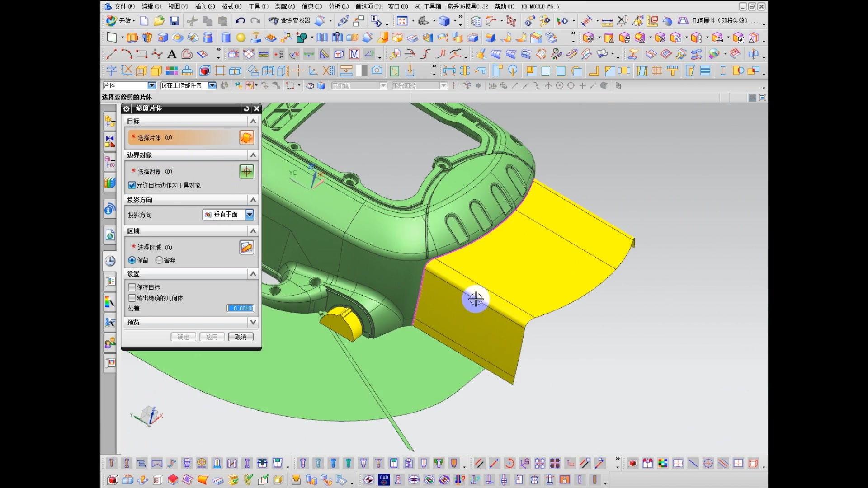Click the Save file icon
Viewport: 868px width, 488px height.
[175, 21]
